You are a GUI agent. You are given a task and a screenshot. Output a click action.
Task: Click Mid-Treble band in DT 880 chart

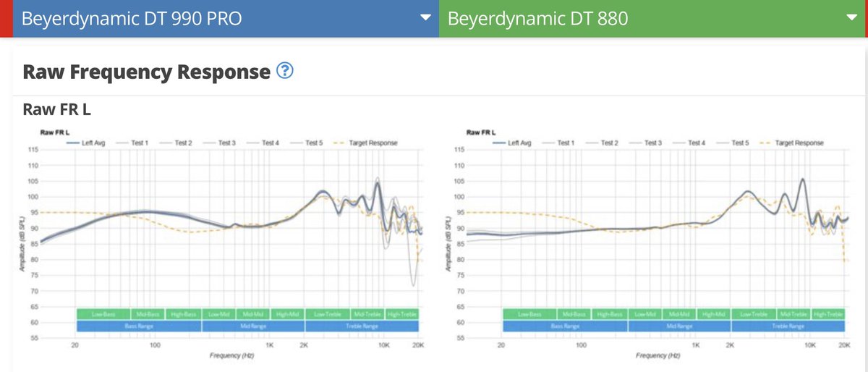[x=793, y=314]
